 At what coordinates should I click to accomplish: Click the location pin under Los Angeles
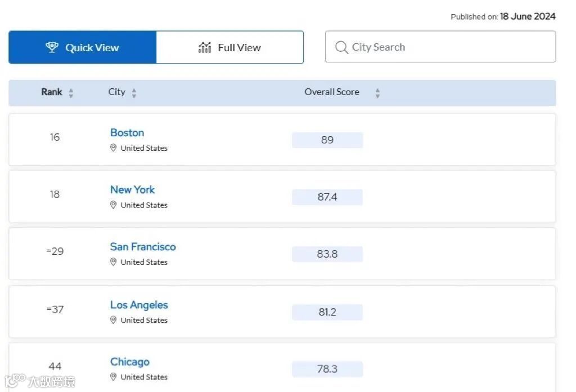point(113,319)
